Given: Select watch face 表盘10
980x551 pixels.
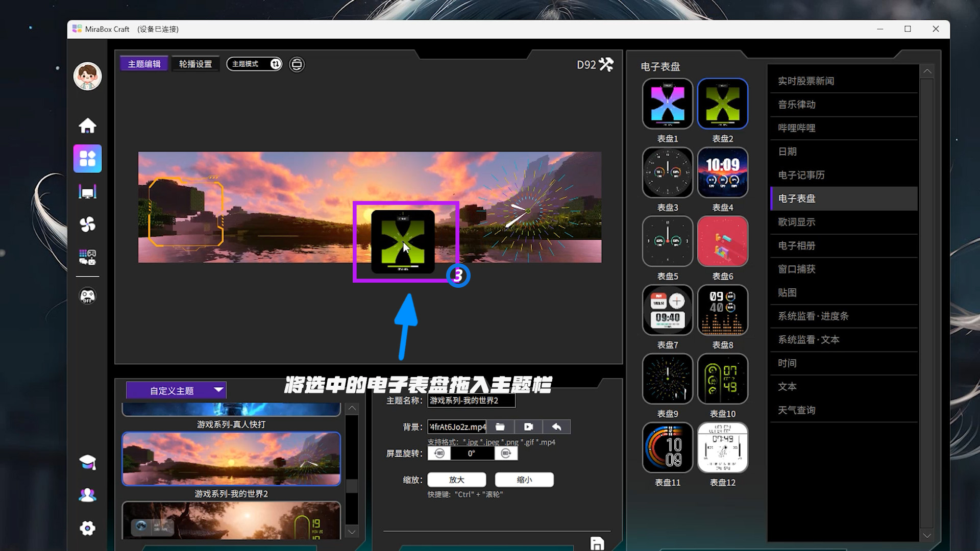Looking at the screenshot, I should (723, 379).
